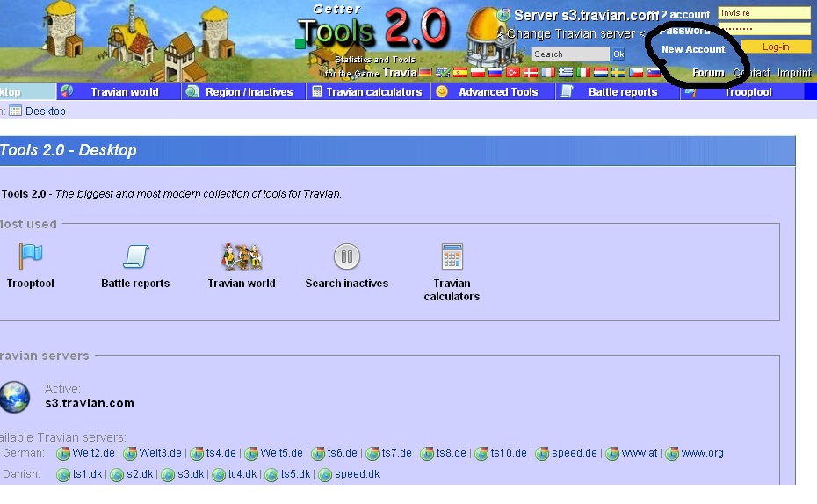
Task: Choose the Danish flag in header
Action: pyautogui.click(x=531, y=72)
